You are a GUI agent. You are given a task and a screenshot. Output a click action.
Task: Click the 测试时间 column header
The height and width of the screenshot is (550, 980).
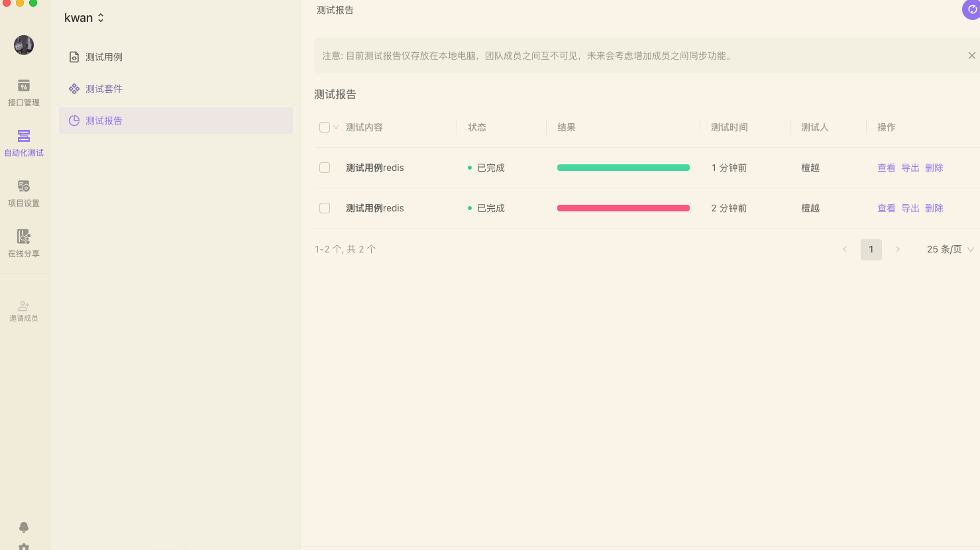(x=730, y=127)
